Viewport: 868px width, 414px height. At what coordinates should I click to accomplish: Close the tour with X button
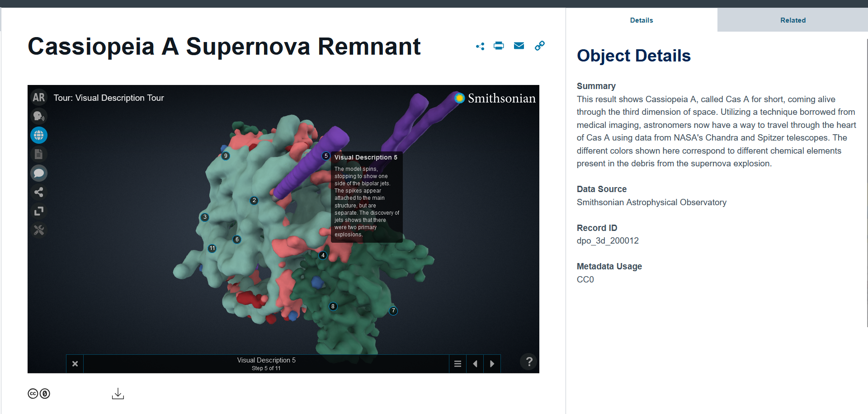75,364
